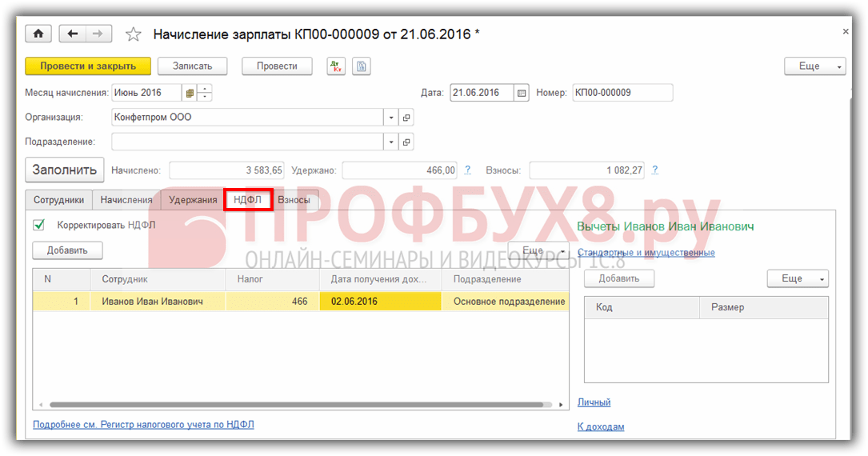Click the Дата input field
Viewport: 868px width, 456px height.
click(x=482, y=93)
